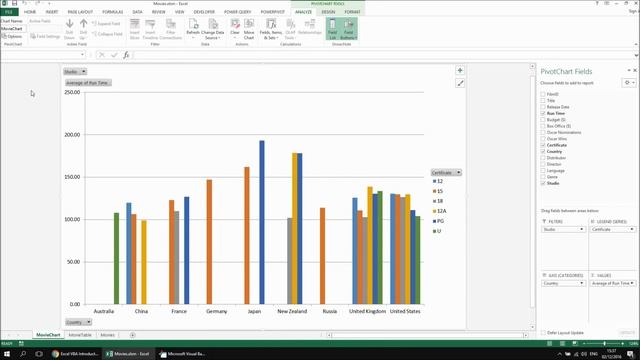640x360 pixels.
Task: Check the Oscar Nominations field checkbox
Action: click(543, 132)
